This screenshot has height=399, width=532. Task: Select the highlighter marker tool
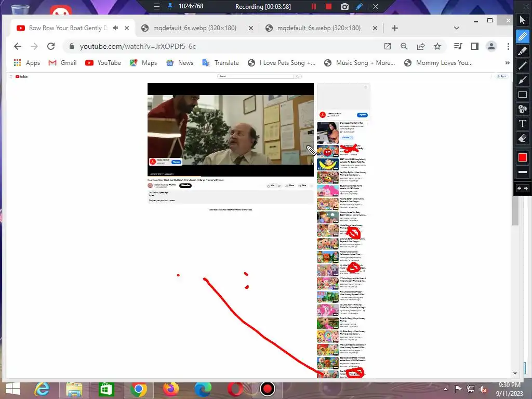coord(523,51)
